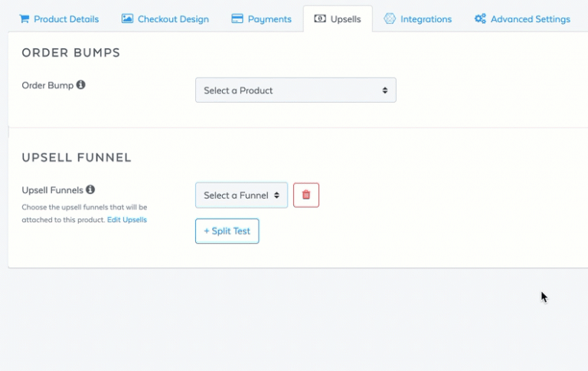Open the Select a Product dropdown

(296, 90)
